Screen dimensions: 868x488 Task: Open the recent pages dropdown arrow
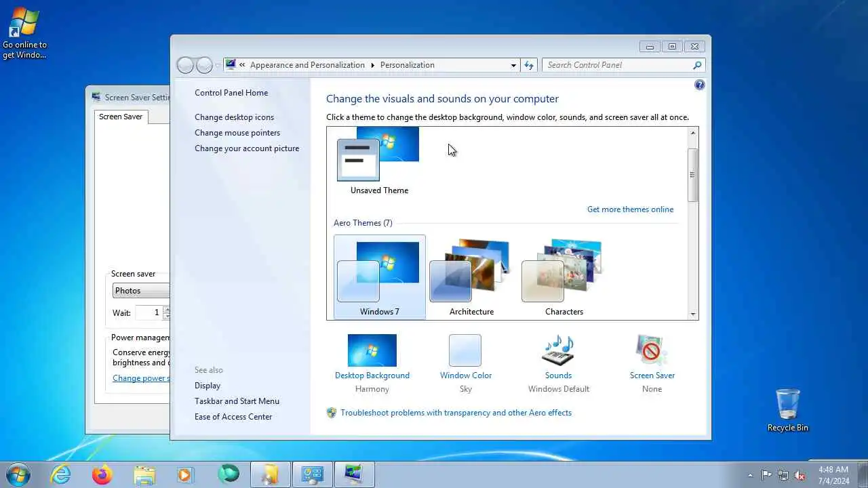pyautogui.click(x=218, y=66)
